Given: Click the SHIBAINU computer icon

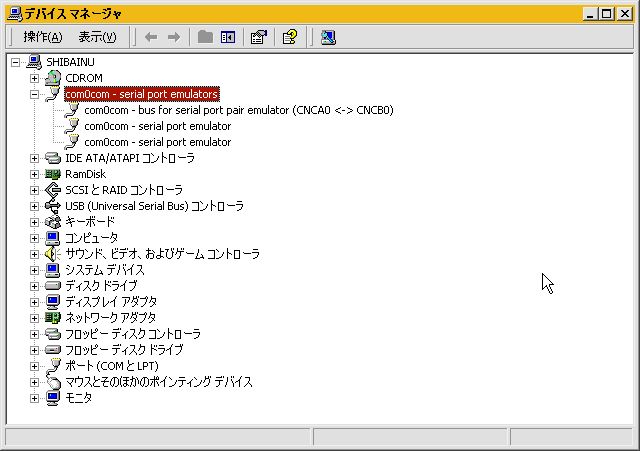Looking at the screenshot, I should point(34,62).
